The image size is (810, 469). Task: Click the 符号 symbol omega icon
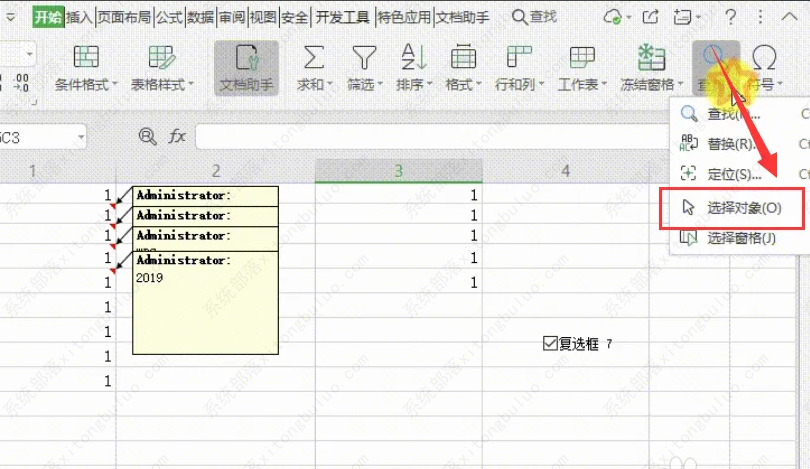coord(764,58)
